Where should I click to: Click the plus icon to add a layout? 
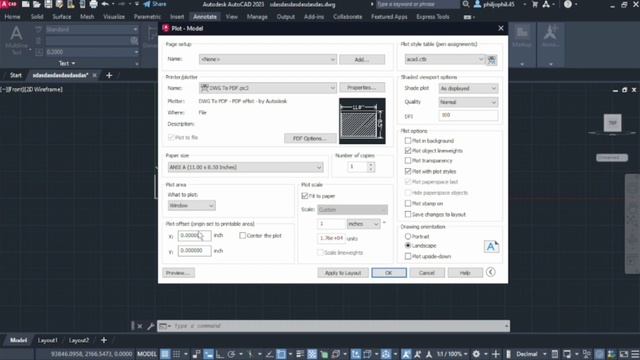(104, 340)
